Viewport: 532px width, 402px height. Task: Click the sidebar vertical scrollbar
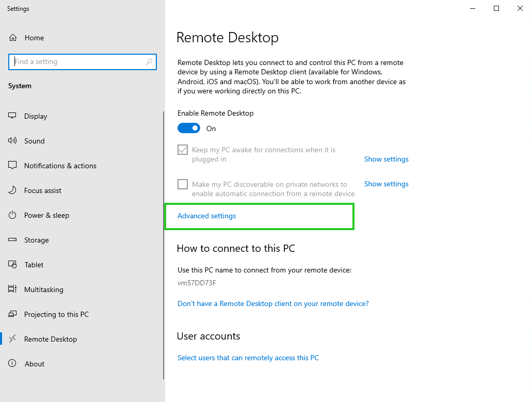click(x=164, y=245)
